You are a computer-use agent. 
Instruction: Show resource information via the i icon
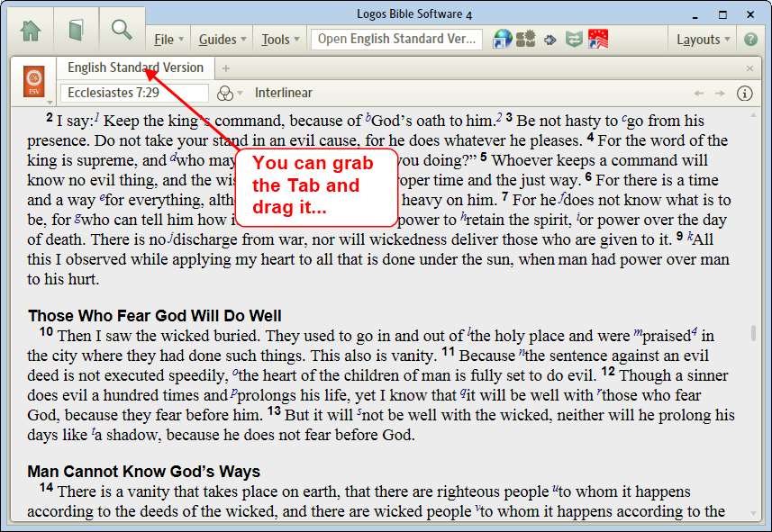[x=744, y=93]
